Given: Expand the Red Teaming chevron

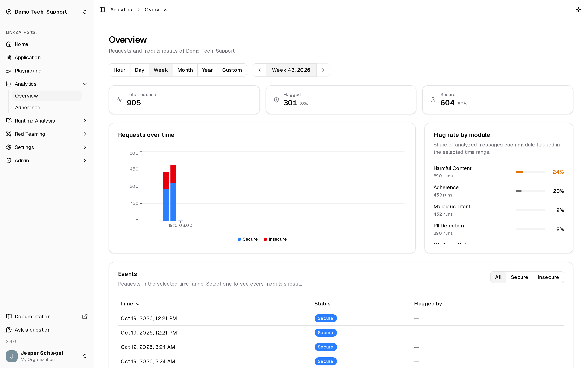Looking at the screenshot, I should click(x=85, y=134).
